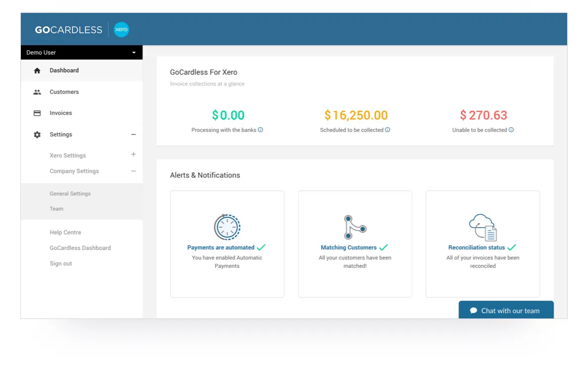The image size is (588, 388).
Task: Click the cloud document reconciliation icon
Action: pyautogui.click(x=483, y=228)
